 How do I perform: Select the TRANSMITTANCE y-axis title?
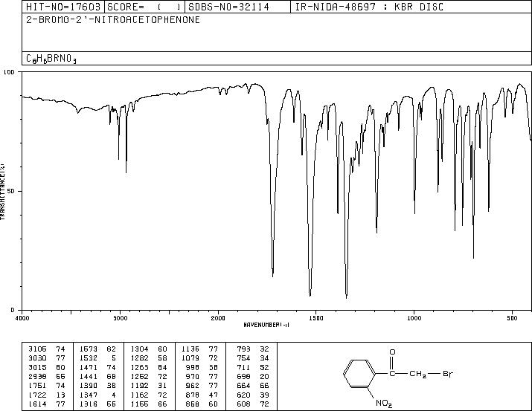(x=3, y=192)
